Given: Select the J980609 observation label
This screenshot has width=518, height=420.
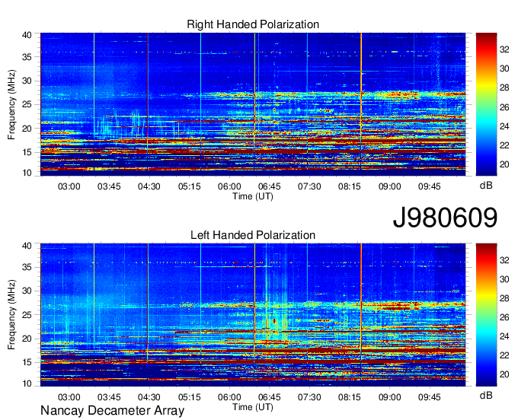Looking at the screenshot, I should (445, 218).
